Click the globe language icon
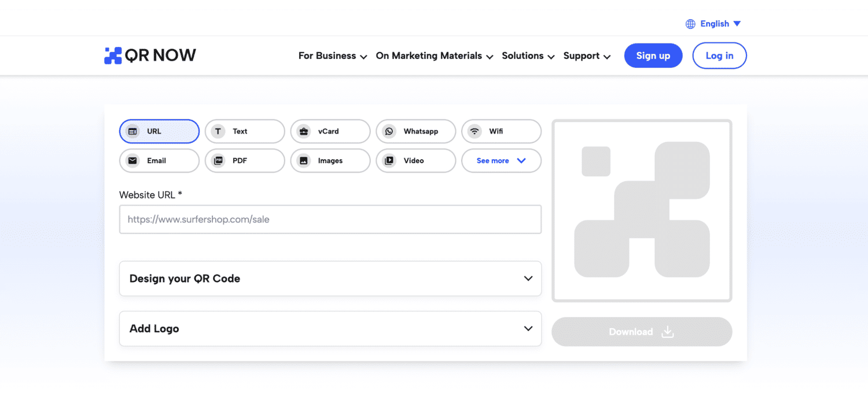The width and height of the screenshot is (868, 393). point(690,24)
